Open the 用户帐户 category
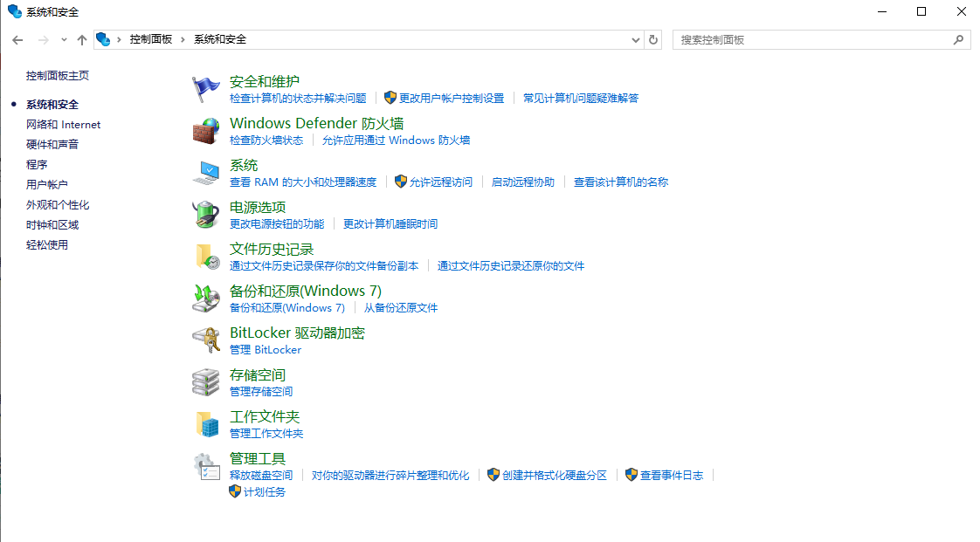The width and height of the screenshot is (980, 542). (x=47, y=184)
